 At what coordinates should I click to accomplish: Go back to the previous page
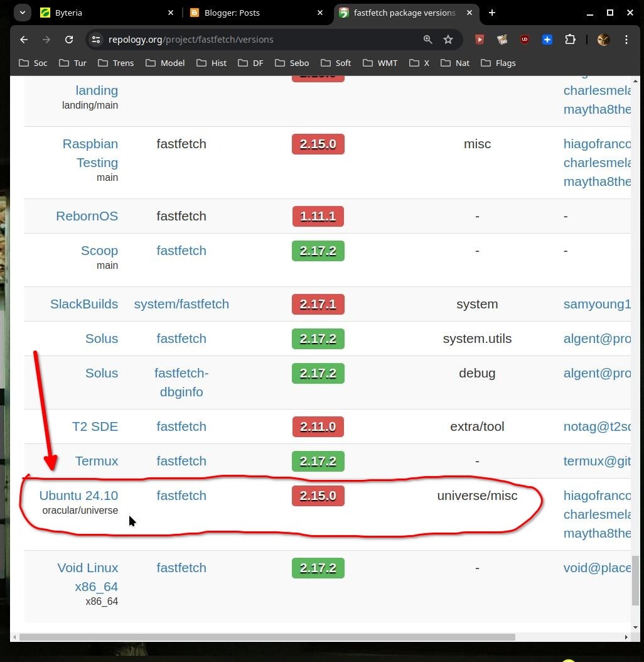(x=24, y=40)
